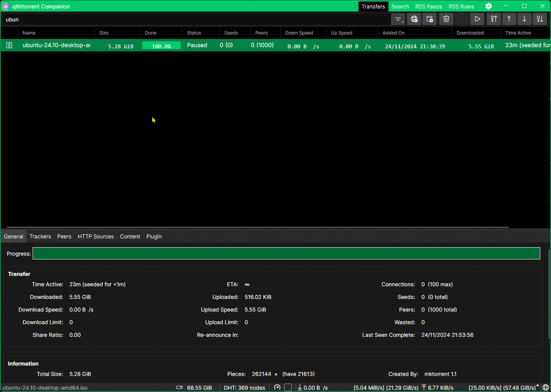Click the Paused status cell

point(197,45)
